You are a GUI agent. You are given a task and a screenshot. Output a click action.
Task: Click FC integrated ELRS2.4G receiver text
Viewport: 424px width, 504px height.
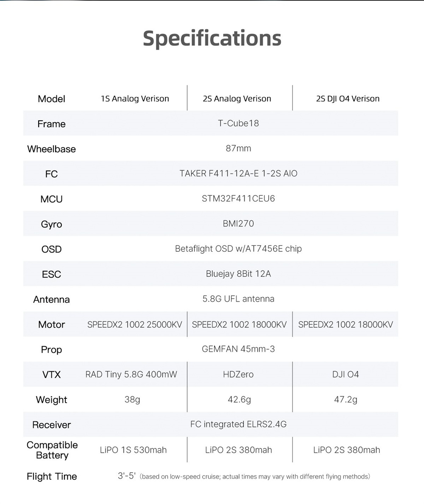(238, 424)
